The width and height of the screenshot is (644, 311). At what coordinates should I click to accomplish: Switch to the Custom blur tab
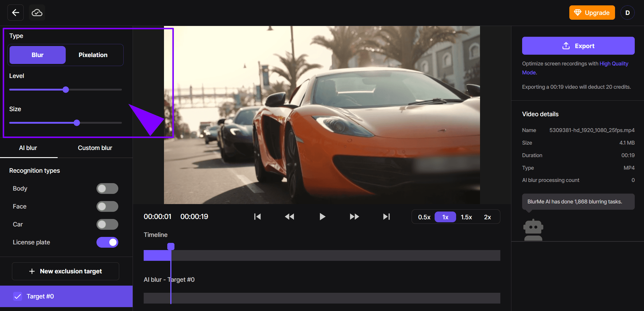click(95, 148)
